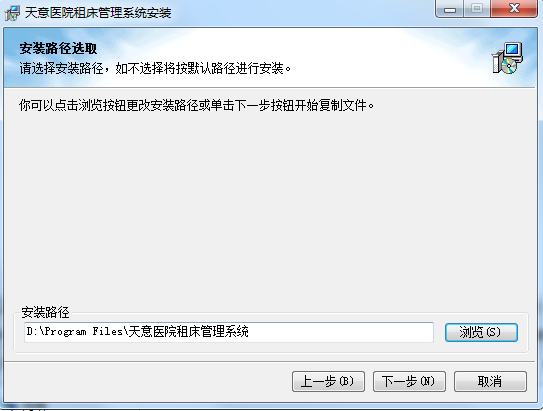Focus the install path field showing D:\Program Files
Screen dimensions: 543x411
tap(229, 332)
